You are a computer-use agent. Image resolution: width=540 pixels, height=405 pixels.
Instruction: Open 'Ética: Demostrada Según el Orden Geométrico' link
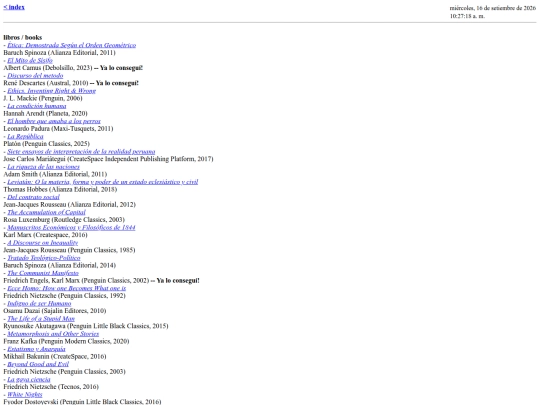(72, 45)
